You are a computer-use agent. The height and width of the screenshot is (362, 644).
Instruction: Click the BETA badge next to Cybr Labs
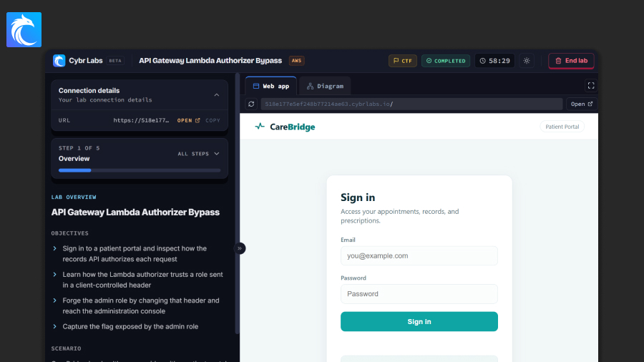point(115,61)
